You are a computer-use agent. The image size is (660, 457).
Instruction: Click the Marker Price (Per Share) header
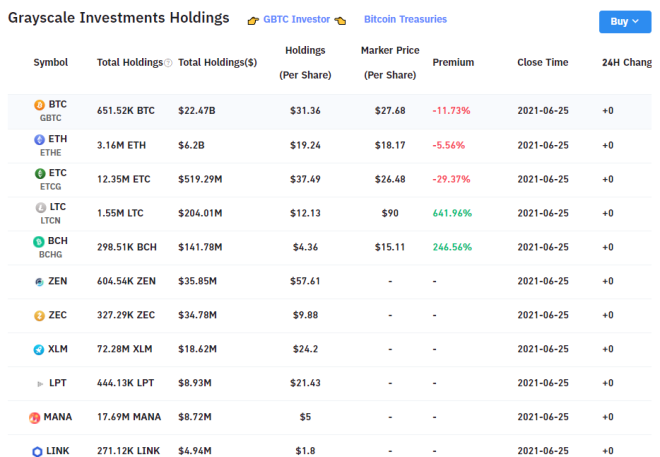pos(390,63)
